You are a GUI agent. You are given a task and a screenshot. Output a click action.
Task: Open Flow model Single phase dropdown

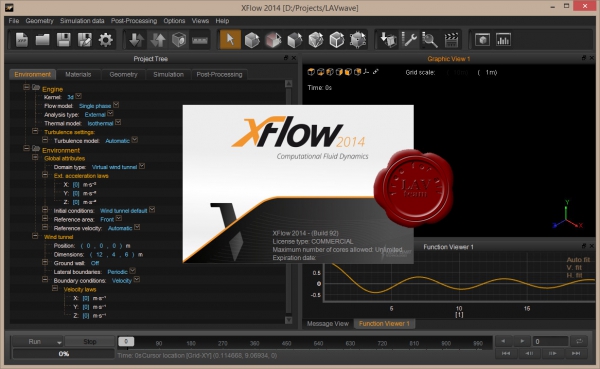tap(116, 105)
